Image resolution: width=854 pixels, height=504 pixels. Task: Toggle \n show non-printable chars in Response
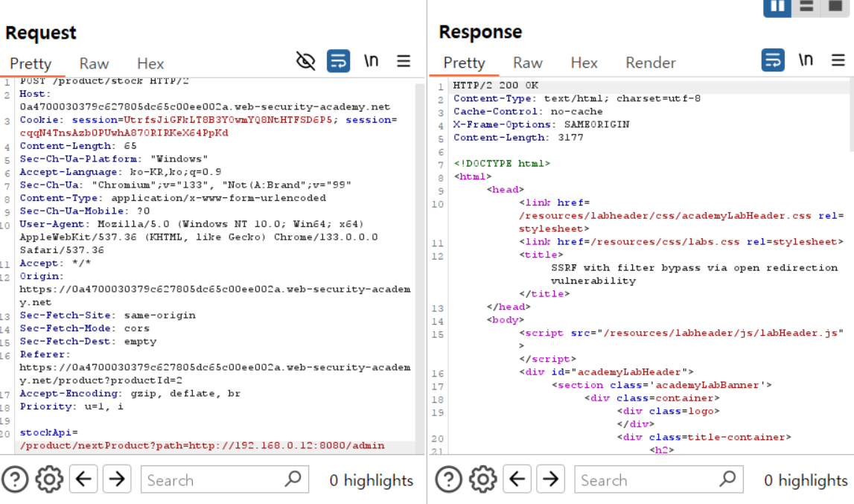(806, 60)
